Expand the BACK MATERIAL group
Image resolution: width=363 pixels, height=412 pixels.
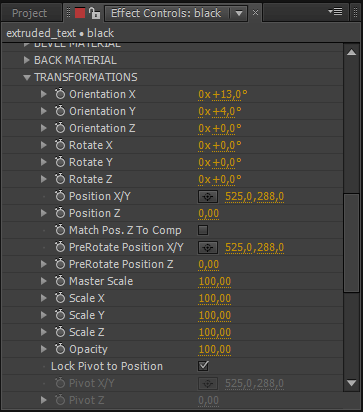point(27,60)
